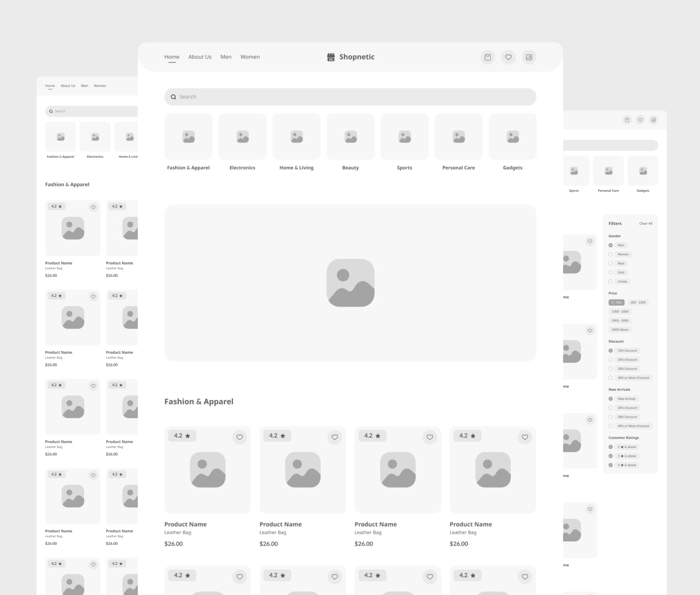The height and width of the screenshot is (595, 700).
Task: Open the Beauty category tile
Action: pos(350,137)
